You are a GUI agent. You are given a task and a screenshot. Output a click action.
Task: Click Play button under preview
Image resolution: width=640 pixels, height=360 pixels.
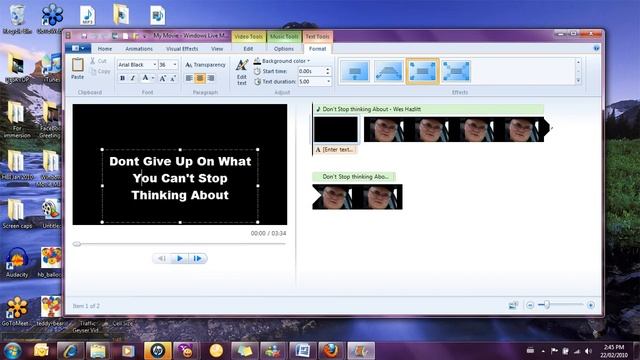[180, 258]
